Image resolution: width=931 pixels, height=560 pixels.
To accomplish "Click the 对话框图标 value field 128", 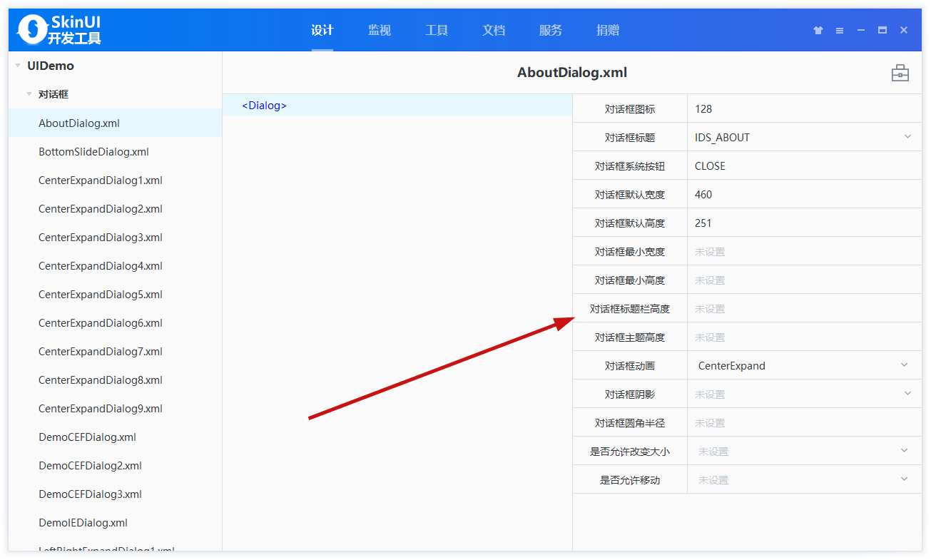I will point(805,108).
